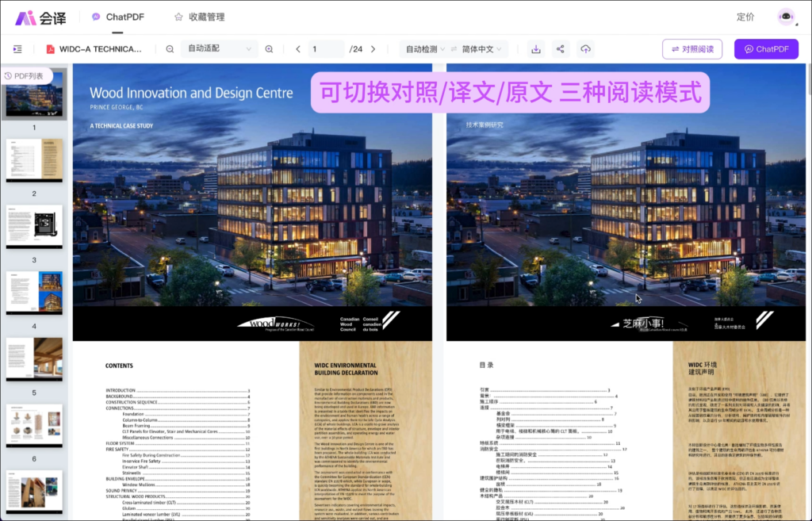This screenshot has width=812, height=521.
Task: Share the document via the share icon
Action: [x=561, y=48]
